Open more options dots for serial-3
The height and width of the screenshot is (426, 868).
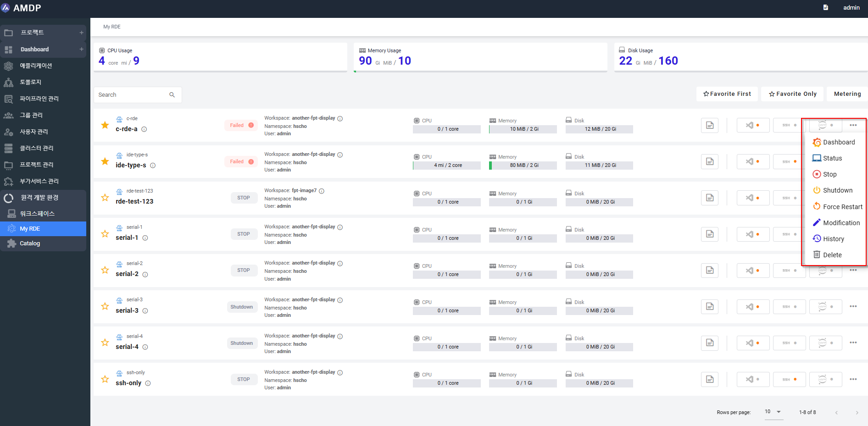853,306
